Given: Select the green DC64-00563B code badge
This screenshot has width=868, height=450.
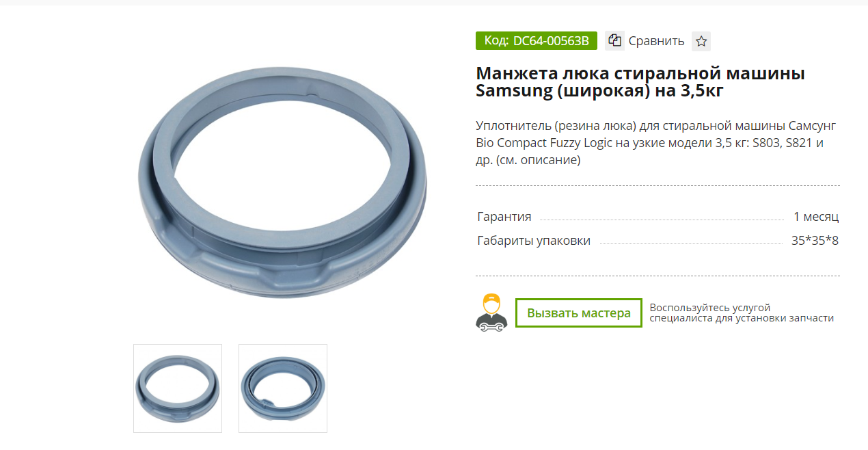Looking at the screenshot, I should [537, 41].
